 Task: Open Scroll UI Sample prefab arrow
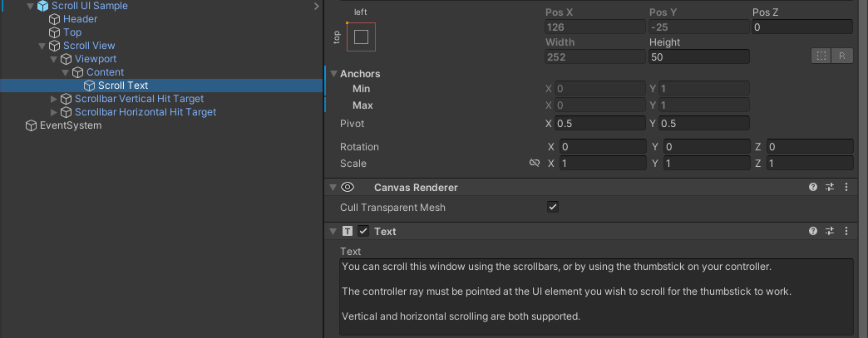tap(316, 6)
